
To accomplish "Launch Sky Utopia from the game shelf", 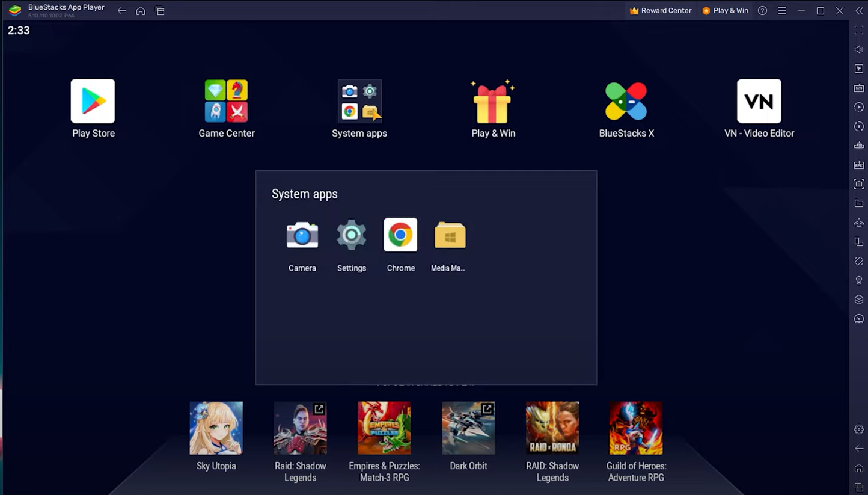I will click(x=216, y=428).
